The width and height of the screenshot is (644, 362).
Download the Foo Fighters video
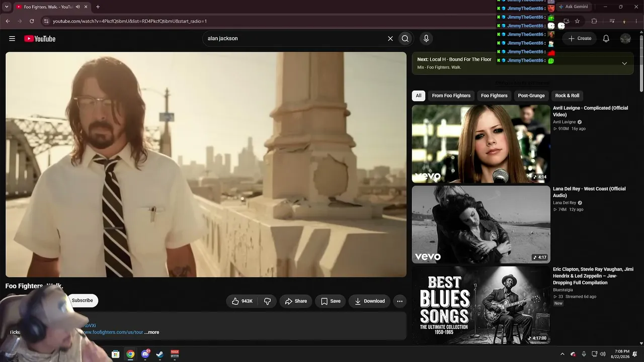370,301
